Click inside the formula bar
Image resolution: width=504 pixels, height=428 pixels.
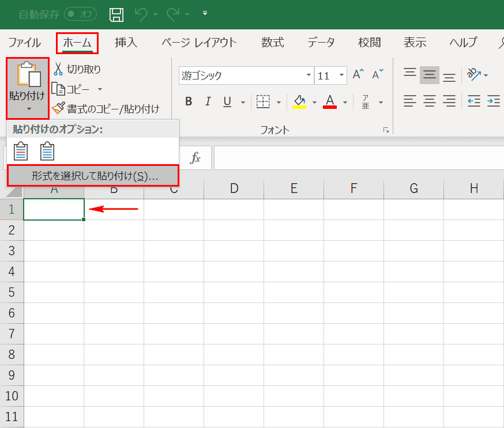(x=359, y=158)
